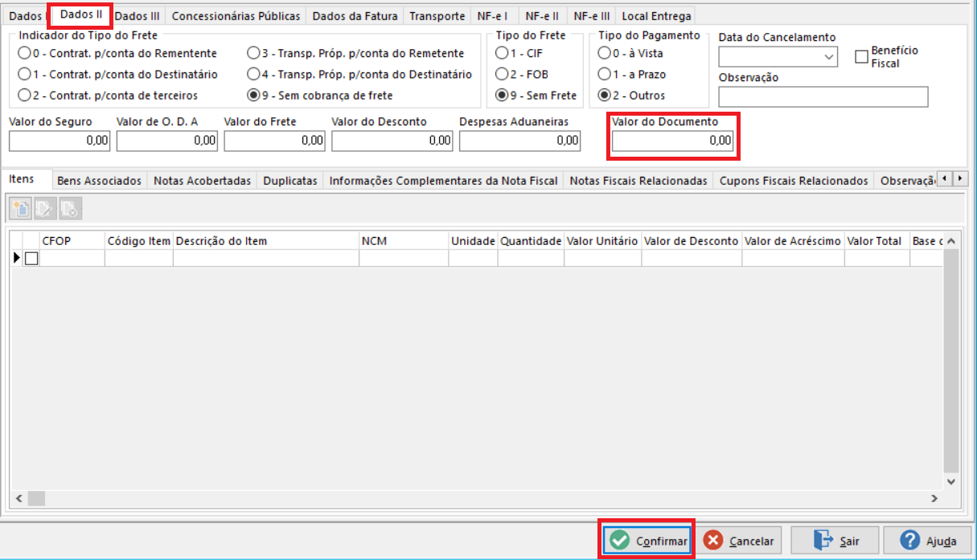Open Informações Complementares da Nota Fiscal tab
The width and height of the screenshot is (977, 560).
coord(443,181)
